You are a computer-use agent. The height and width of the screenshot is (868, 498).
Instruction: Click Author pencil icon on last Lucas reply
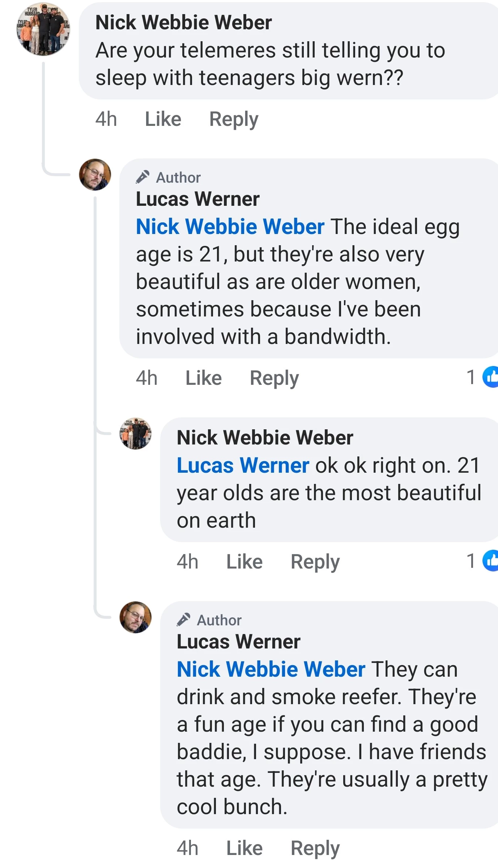click(183, 620)
